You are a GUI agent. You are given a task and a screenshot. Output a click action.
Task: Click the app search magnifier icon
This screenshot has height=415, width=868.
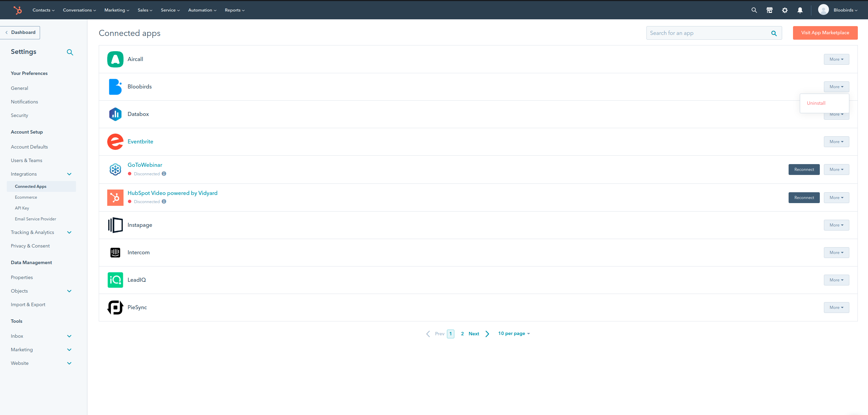[x=774, y=33]
